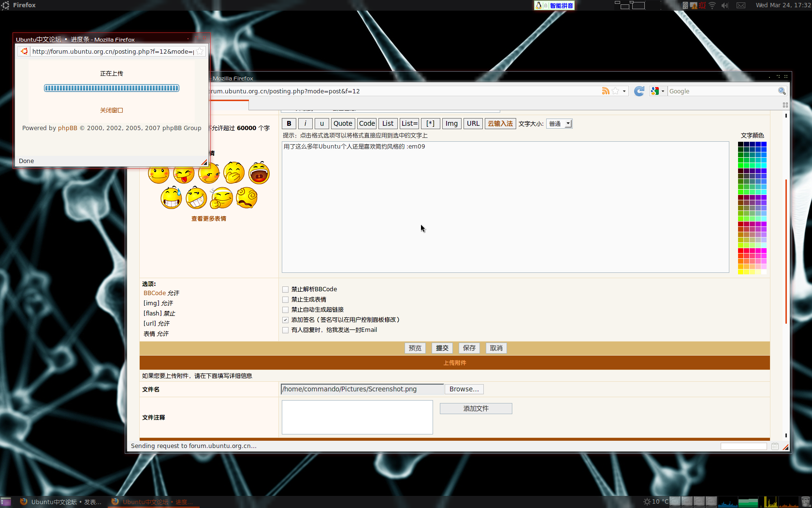Open the mail envelope tray icon
This screenshot has height=508, width=812.
click(x=741, y=5)
